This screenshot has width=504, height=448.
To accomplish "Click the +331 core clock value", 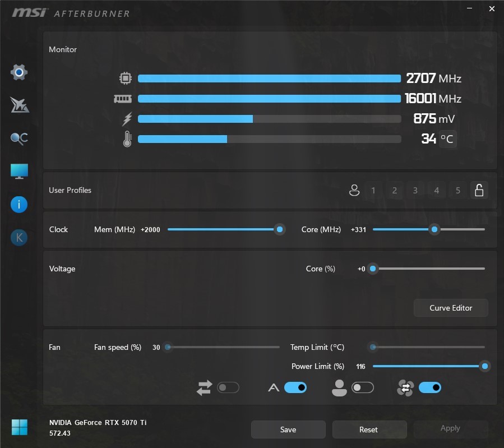I will pyautogui.click(x=358, y=229).
